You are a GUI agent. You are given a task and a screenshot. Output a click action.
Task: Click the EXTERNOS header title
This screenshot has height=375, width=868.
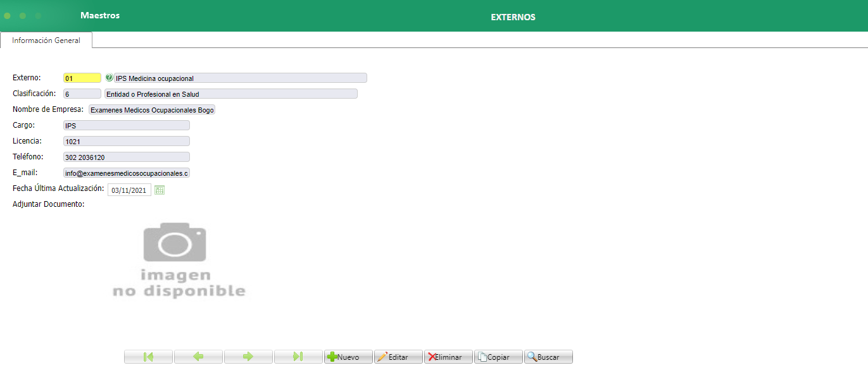(x=513, y=17)
